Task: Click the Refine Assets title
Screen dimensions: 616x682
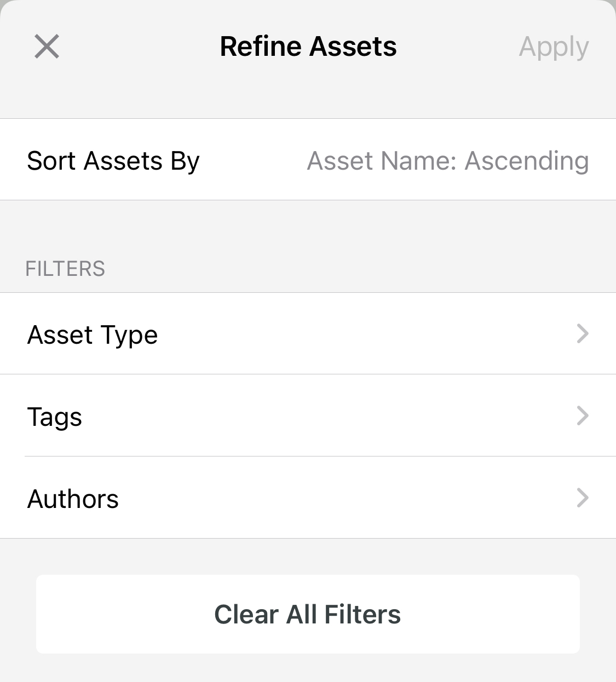Action: (308, 46)
